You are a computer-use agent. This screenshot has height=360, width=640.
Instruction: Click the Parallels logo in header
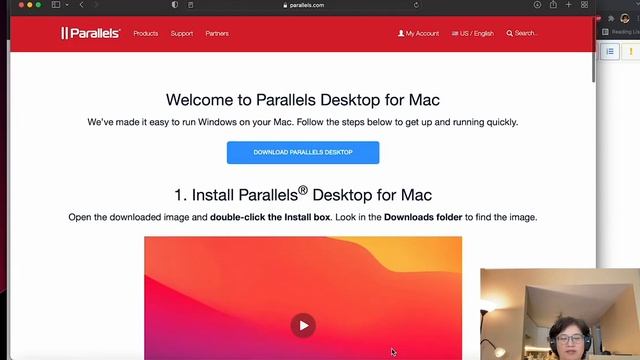click(x=90, y=33)
